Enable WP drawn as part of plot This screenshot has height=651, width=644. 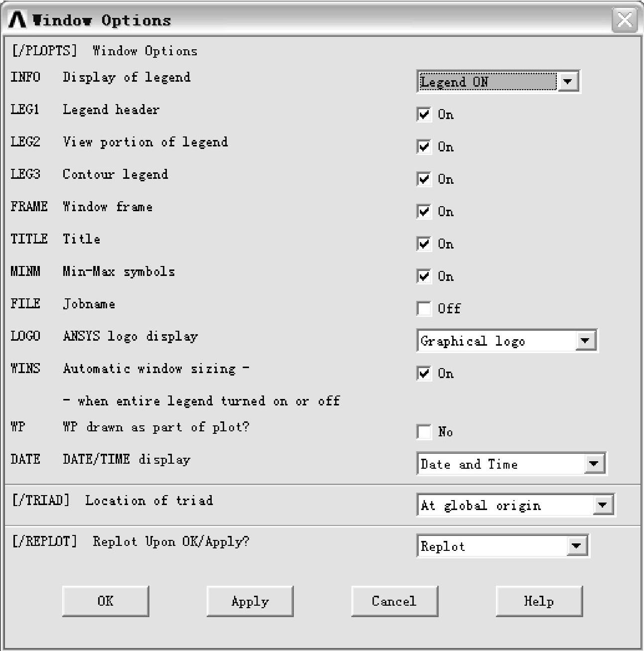point(424,431)
